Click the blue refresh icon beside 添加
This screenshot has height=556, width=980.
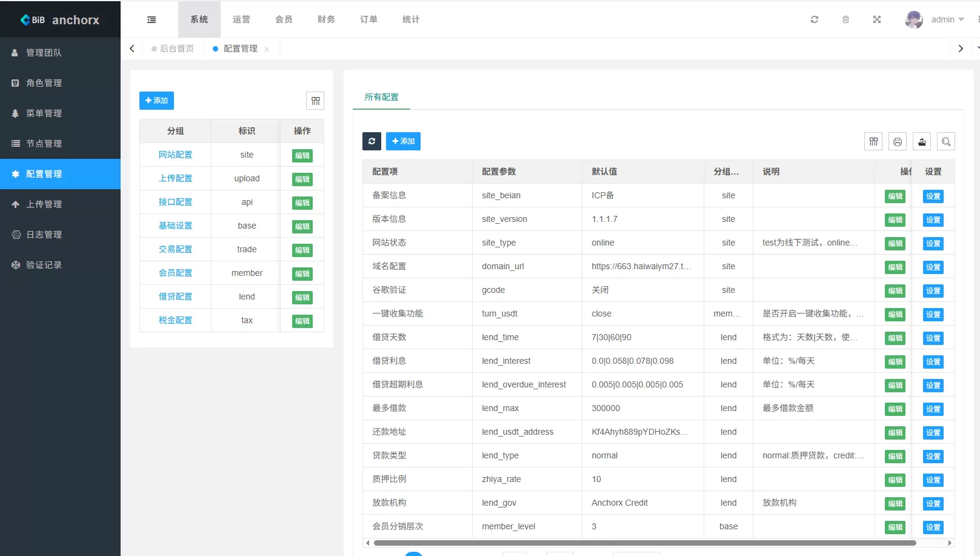(x=372, y=141)
